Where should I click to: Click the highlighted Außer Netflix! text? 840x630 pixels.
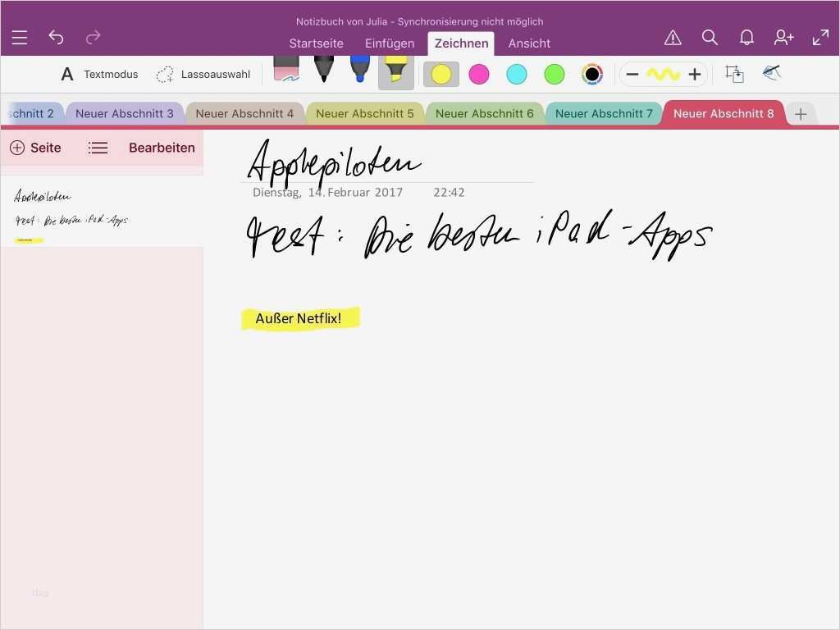pos(299,318)
